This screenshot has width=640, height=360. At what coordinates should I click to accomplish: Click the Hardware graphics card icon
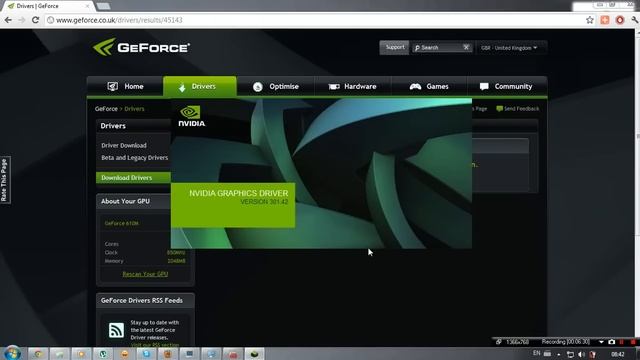[x=334, y=87]
